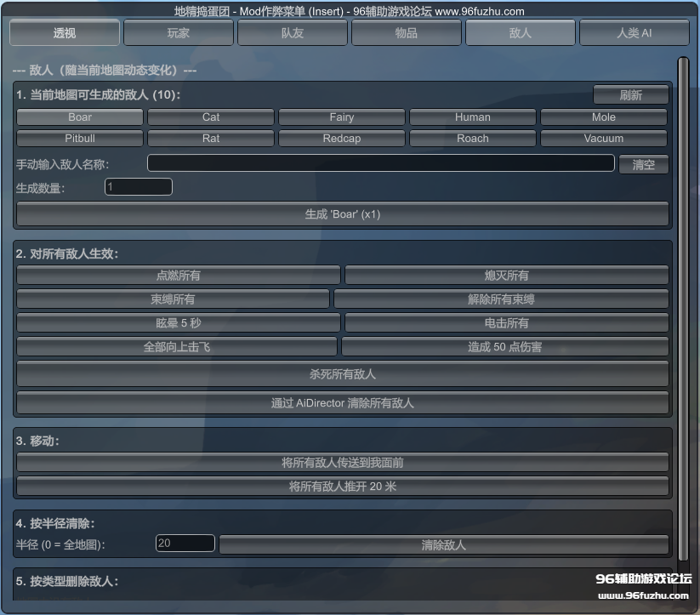The width and height of the screenshot is (700, 615).
Task: Pick the Human enemy type
Action: (x=473, y=117)
